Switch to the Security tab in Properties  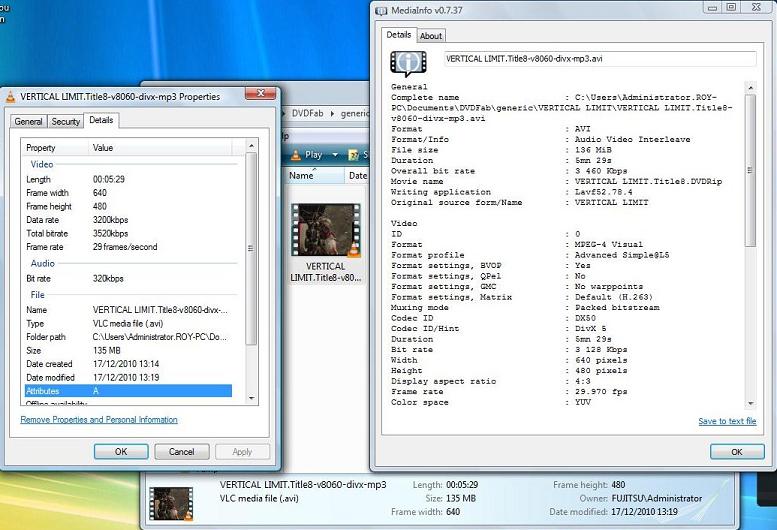click(x=65, y=121)
